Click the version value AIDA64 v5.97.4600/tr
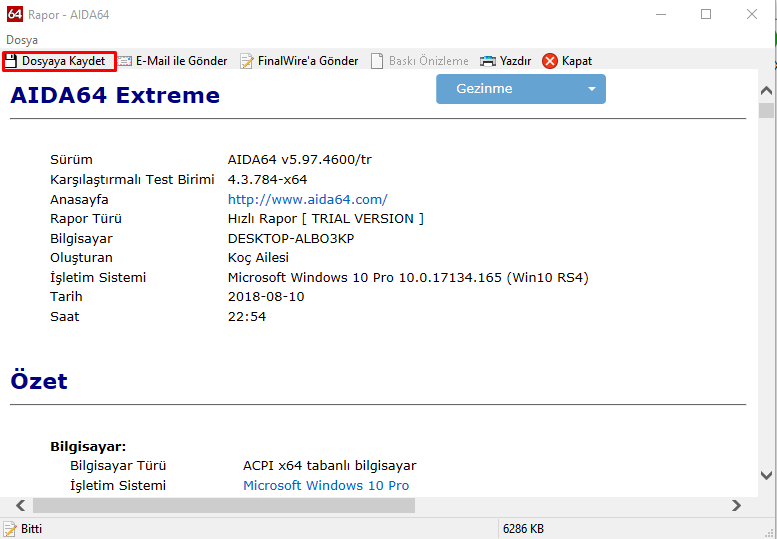 pyautogui.click(x=299, y=160)
